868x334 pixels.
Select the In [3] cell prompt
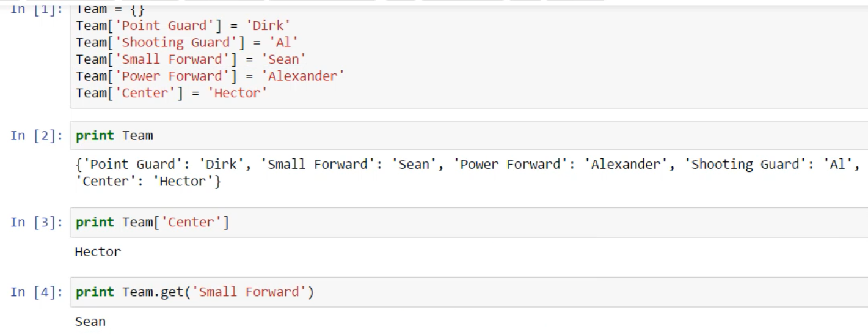coord(37,223)
